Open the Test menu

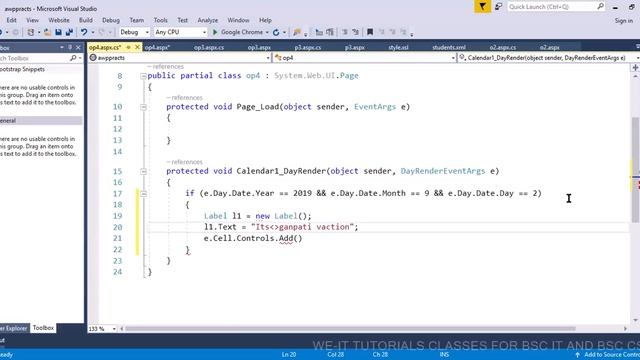tap(182, 20)
